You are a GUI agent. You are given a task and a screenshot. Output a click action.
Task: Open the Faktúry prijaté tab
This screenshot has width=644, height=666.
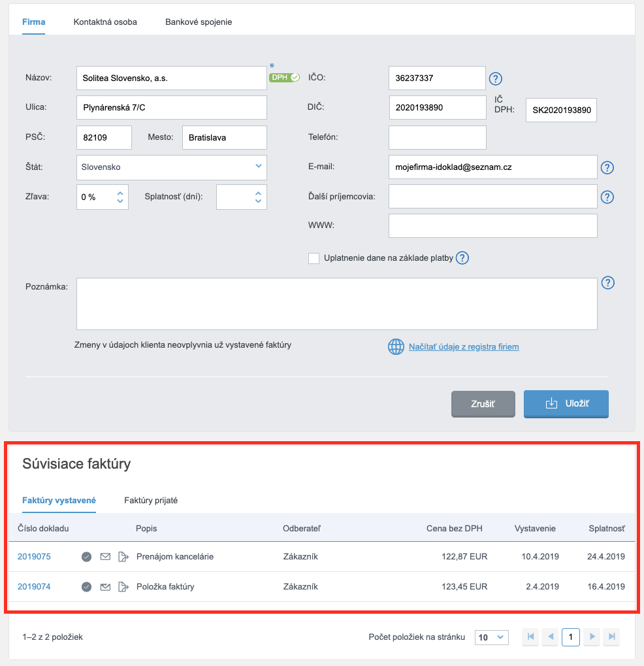point(151,501)
